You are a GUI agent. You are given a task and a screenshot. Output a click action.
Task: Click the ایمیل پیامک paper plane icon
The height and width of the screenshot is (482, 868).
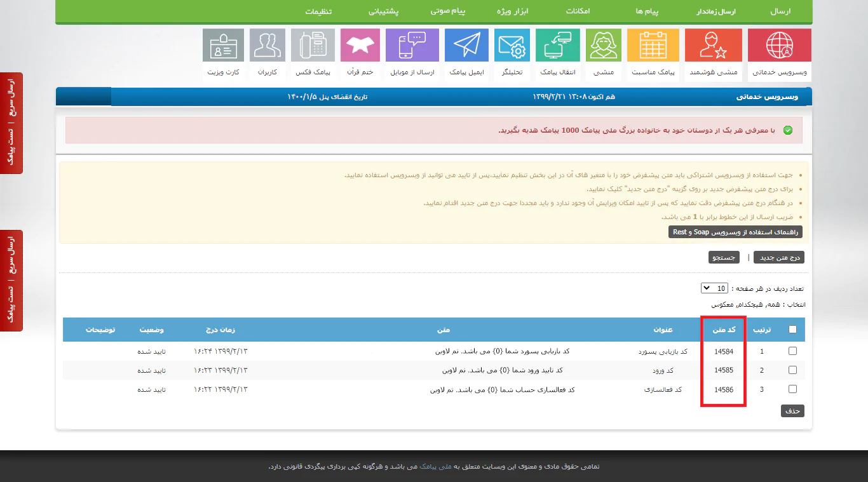point(466,46)
